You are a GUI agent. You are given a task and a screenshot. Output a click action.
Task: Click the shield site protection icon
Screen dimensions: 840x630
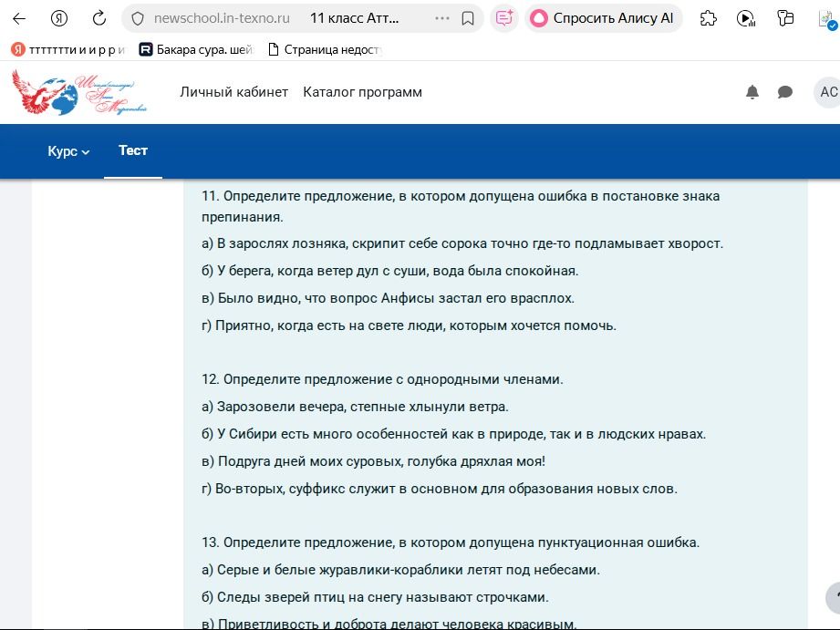click(x=138, y=19)
